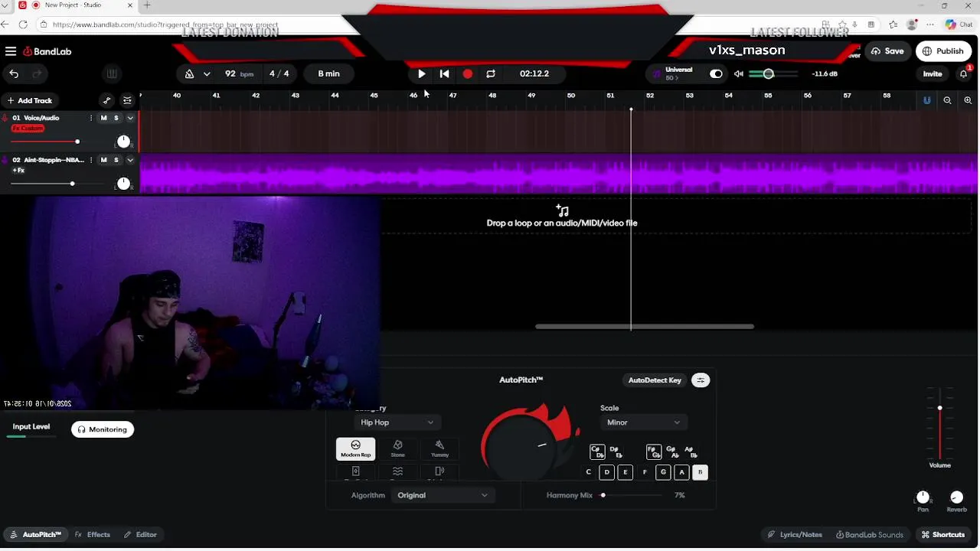Open the virtual MIDI keyboard icon
980x551 pixels.
pos(112,73)
